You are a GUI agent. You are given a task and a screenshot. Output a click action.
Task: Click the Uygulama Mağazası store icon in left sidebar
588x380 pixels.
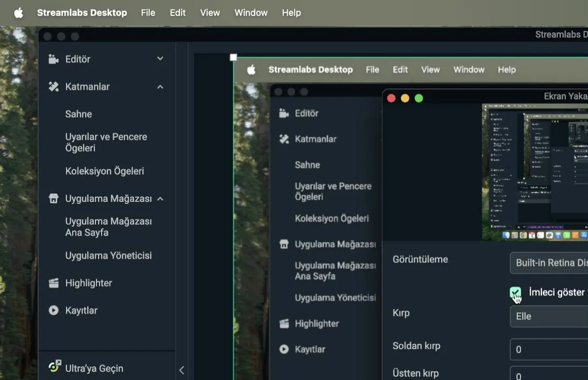(54, 198)
